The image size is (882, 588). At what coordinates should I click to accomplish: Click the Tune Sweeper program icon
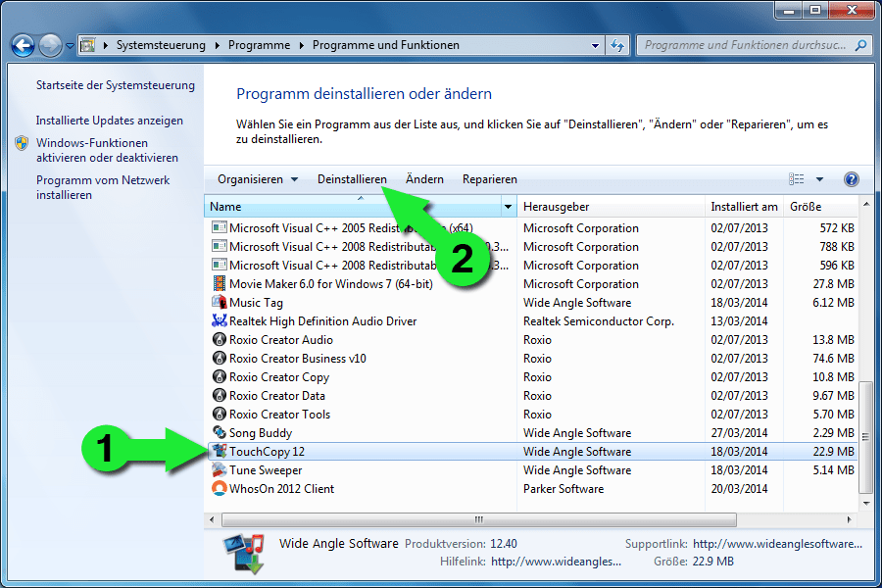(x=219, y=469)
